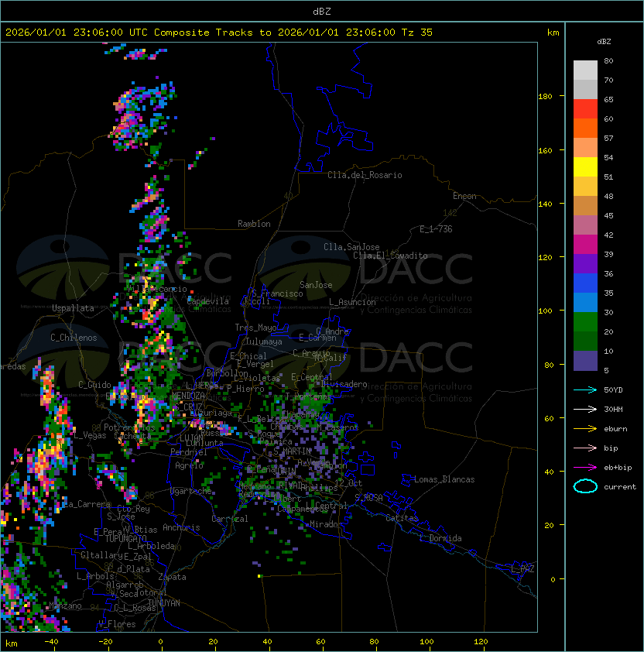Click the 'Anchoris' place label
Screen dimensions: 644x652
tap(181, 527)
